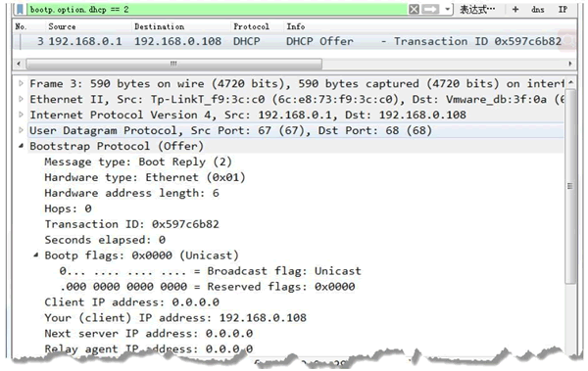588x371 pixels.
Task: Add a filter button with plus icon
Action: 515,9
